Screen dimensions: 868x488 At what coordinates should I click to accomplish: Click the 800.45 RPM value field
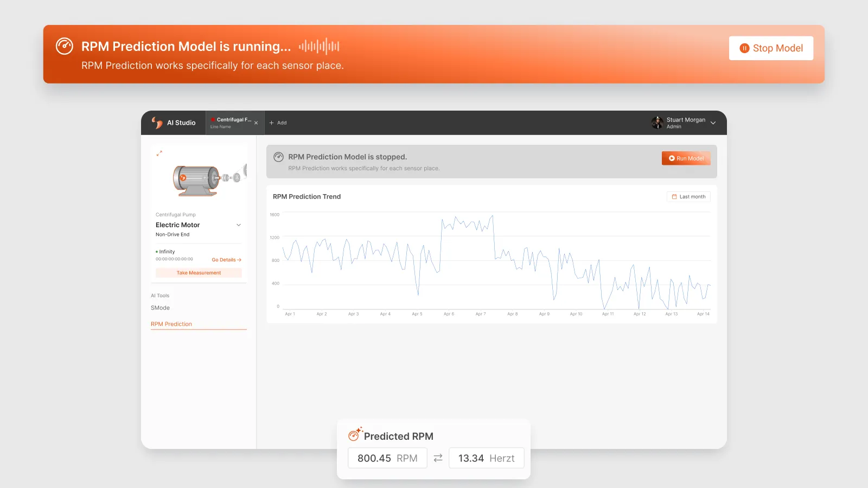tap(387, 458)
